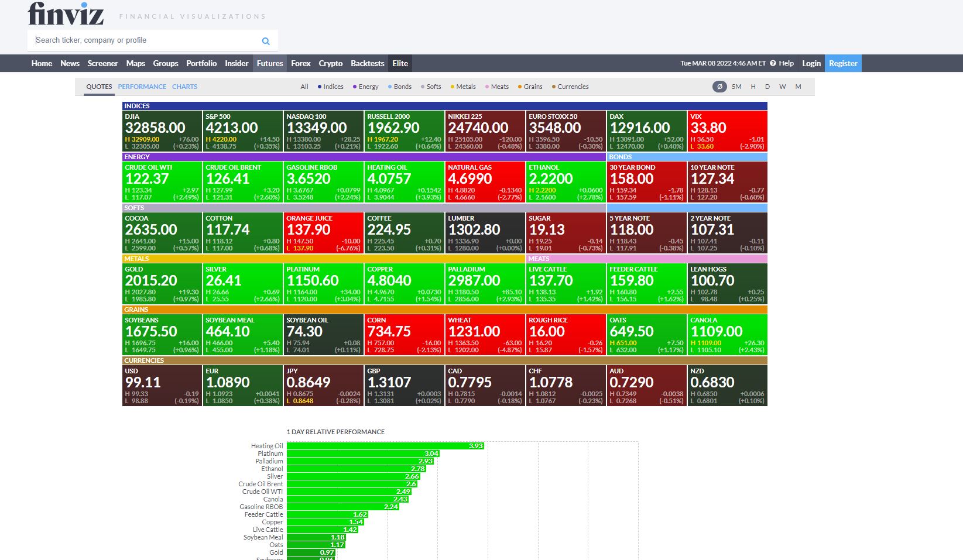Filter by Bonds category
The height and width of the screenshot is (560, 963).
tap(400, 87)
